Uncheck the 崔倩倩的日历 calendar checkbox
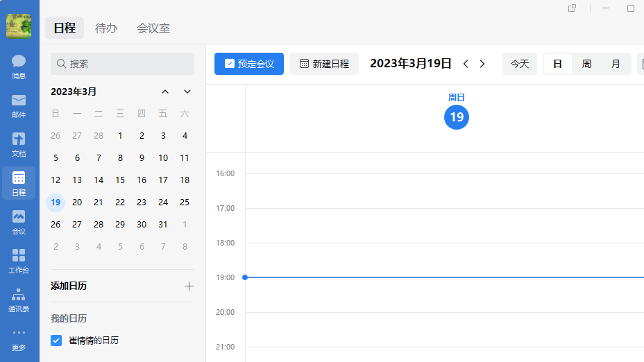 point(57,341)
